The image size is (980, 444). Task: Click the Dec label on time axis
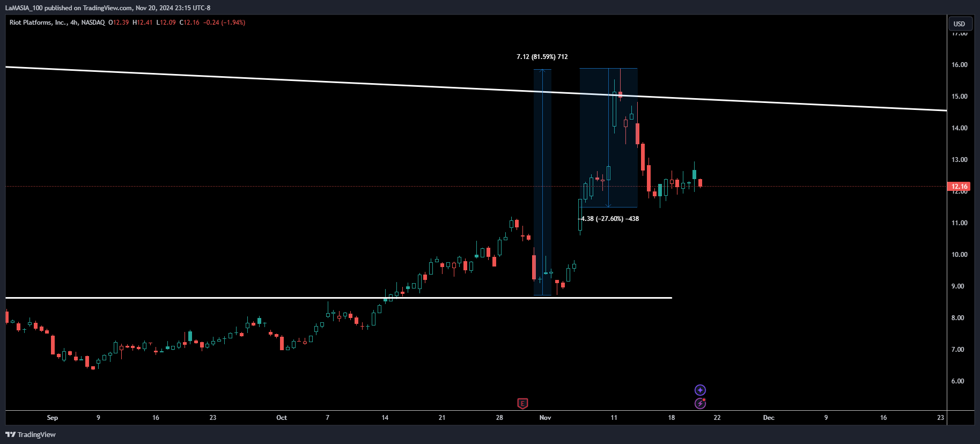[x=769, y=418]
